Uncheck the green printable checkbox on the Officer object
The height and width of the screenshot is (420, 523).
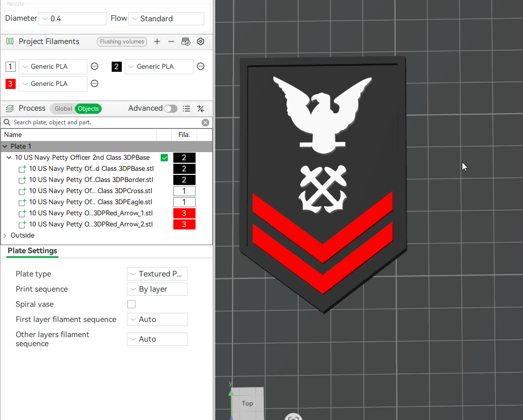click(164, 157)
